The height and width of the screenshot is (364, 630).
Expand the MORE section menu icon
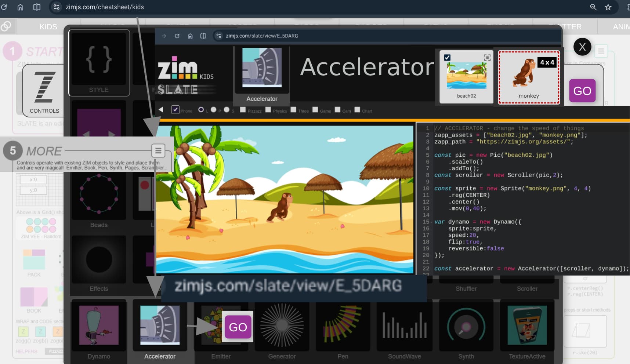coord(158,150)
